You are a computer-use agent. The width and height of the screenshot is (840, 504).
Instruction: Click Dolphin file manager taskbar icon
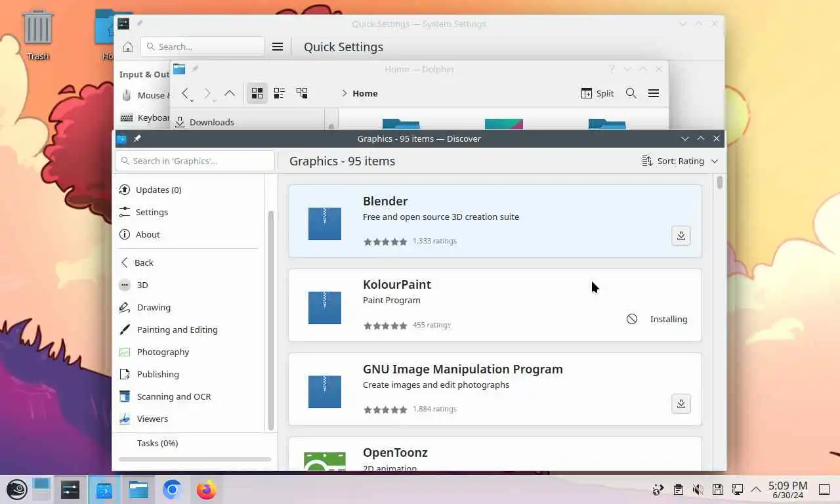[138, 489]
